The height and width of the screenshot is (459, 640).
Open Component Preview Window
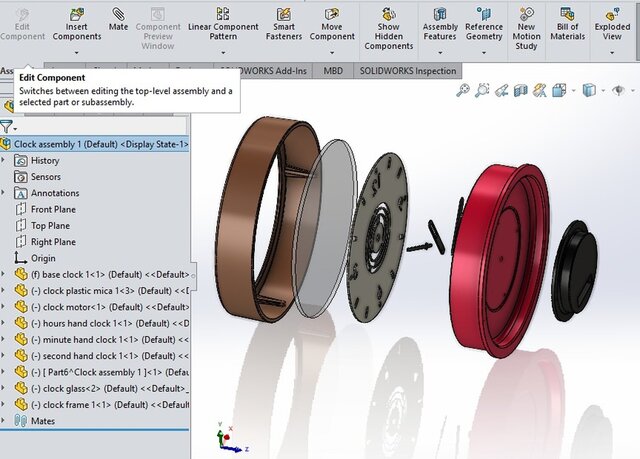point(158,29)
